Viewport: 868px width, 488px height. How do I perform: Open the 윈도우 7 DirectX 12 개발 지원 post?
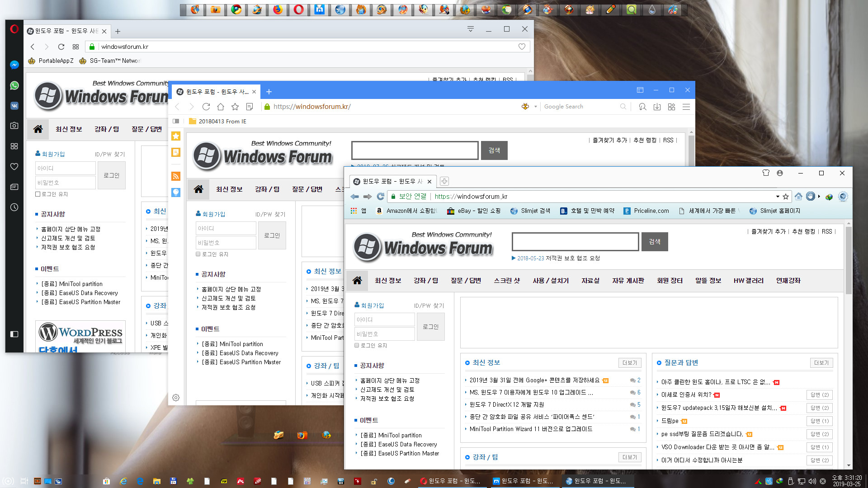(x=506, y=405)
